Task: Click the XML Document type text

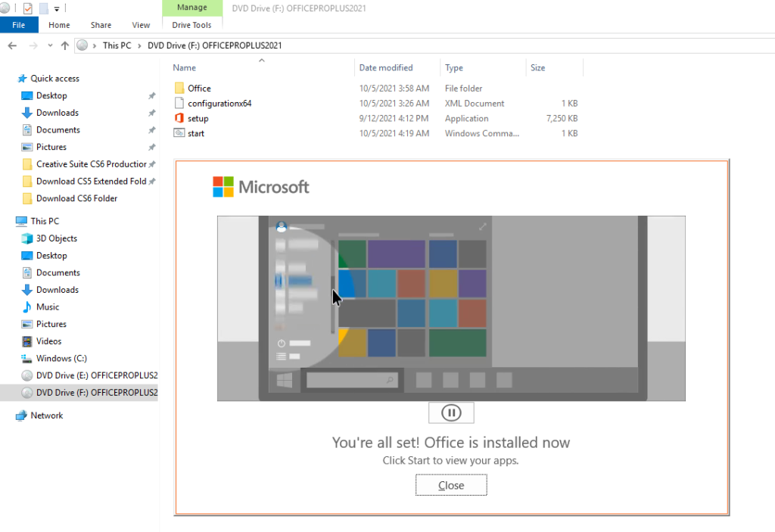Action: 474,104
